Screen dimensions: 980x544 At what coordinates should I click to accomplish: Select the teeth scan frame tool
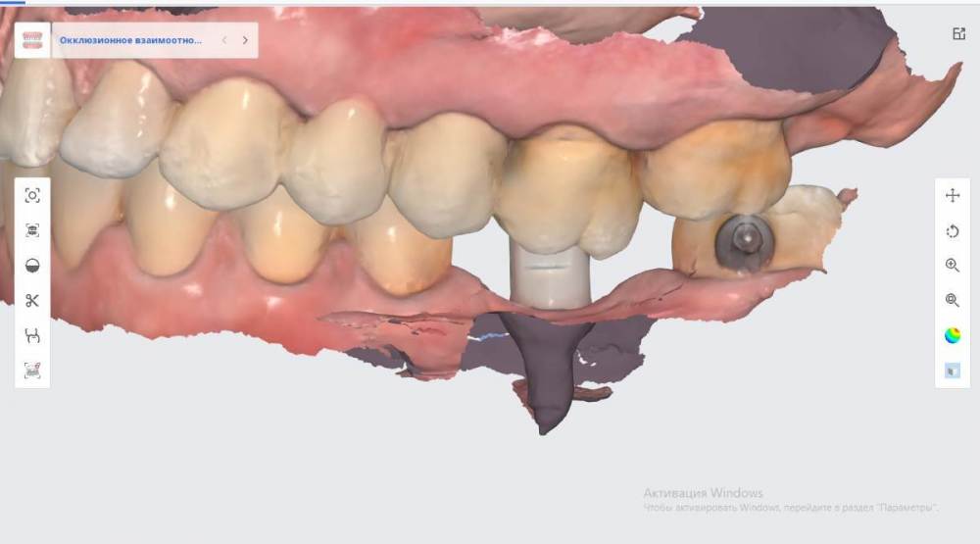pos(32,230)
